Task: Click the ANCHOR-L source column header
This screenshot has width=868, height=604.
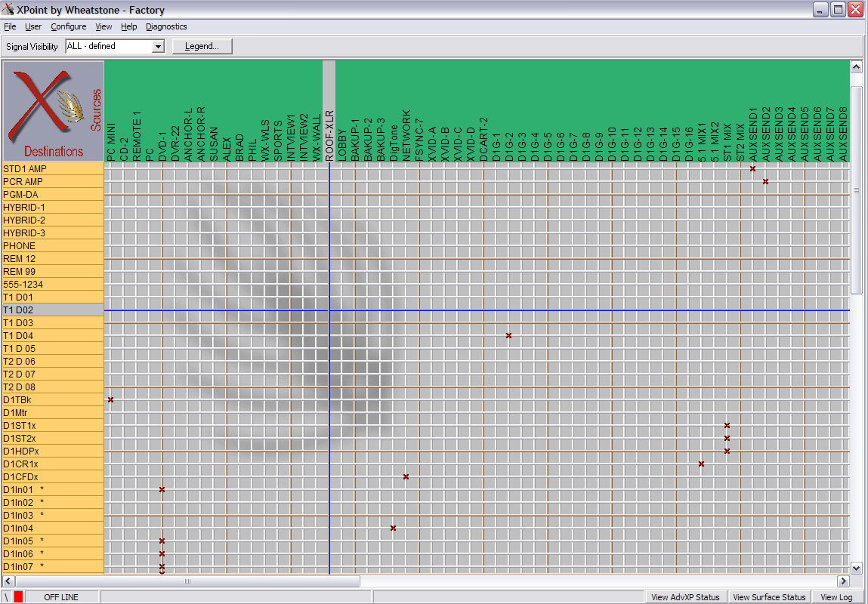Action: (x=187, y=111)
